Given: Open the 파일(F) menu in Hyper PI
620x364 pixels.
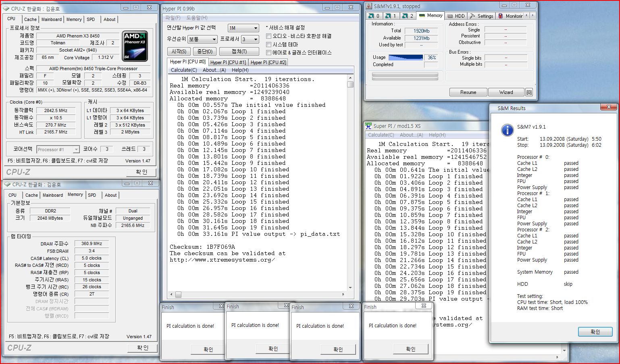Looking at the screenshot, I should 173,18.
